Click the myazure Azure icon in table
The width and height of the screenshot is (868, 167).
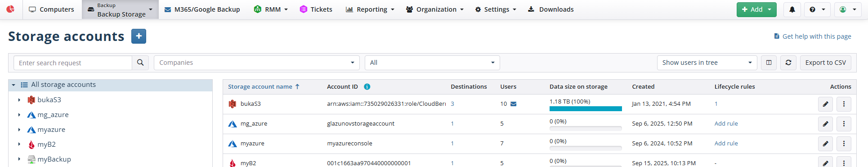(233, 144)
